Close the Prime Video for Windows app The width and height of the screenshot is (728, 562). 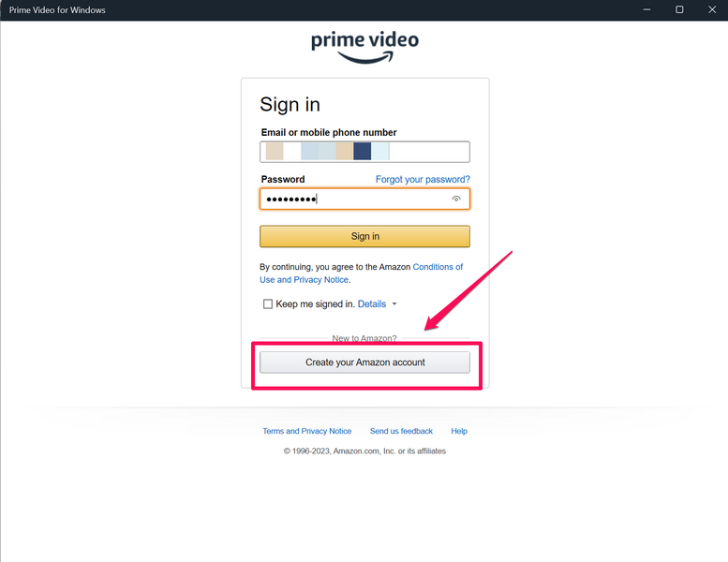pos(712,9)
